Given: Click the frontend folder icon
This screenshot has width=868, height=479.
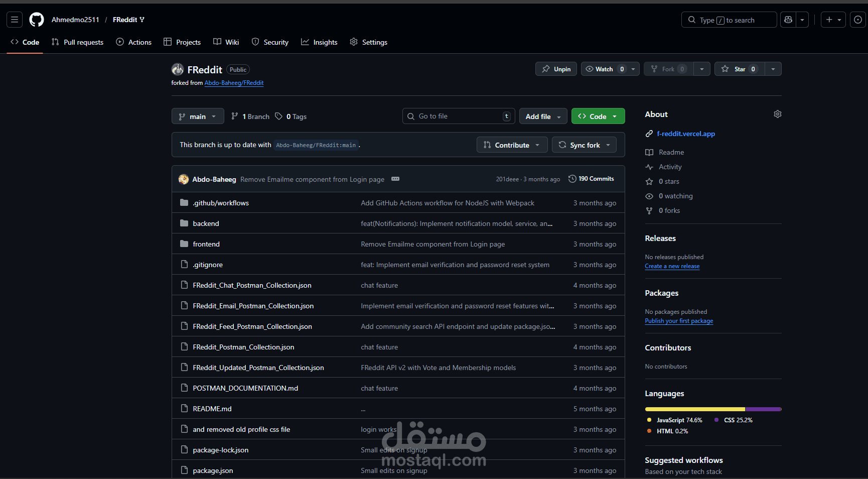Looking at the screenshot, I should click(x=184, y=244).
